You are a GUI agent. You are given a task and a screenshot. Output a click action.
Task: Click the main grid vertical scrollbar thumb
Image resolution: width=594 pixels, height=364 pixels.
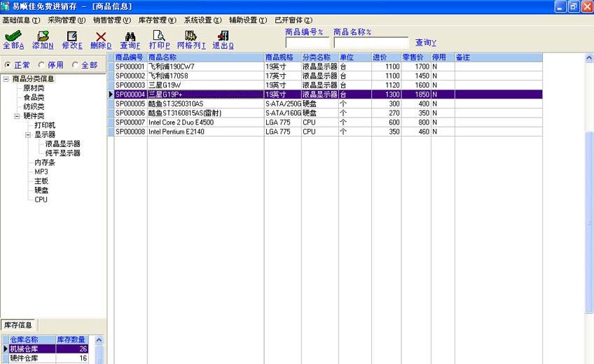(589, 222)
